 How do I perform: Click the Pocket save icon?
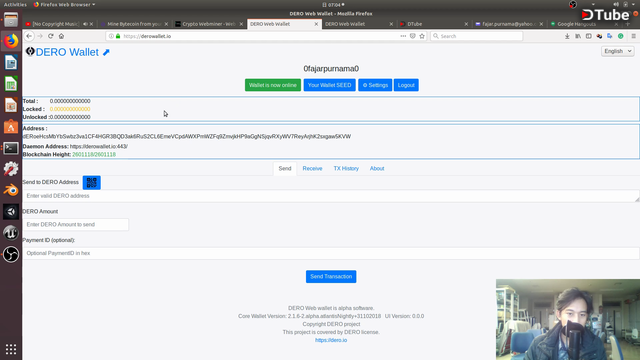point(413,36)
